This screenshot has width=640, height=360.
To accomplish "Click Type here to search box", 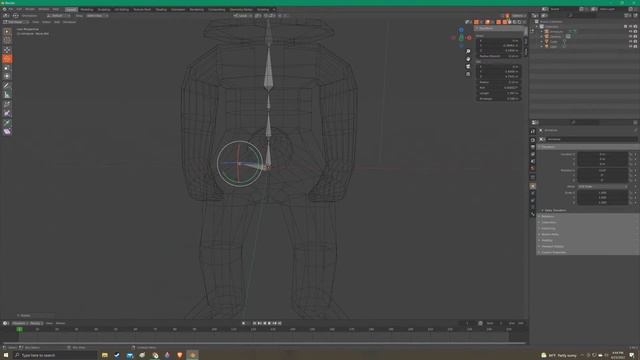I will pyautogui.click(x=55, y=356).
